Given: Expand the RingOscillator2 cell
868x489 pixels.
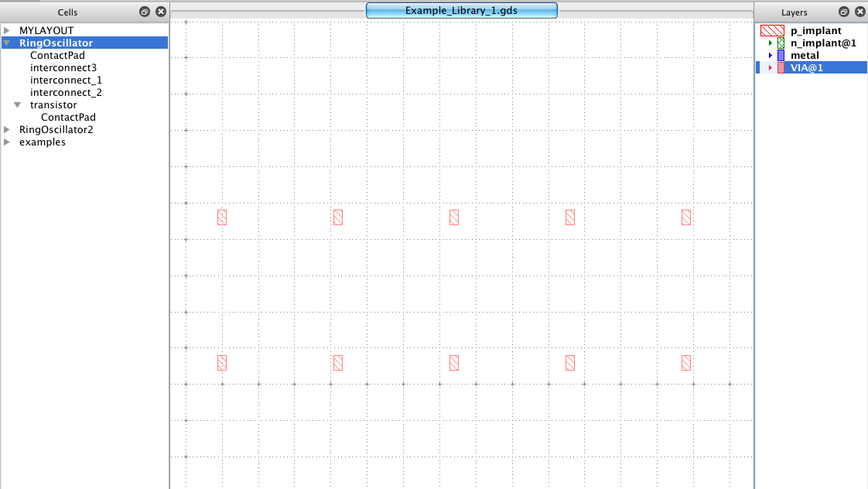Looking at the screenshot, I should [x=7, y=129].
